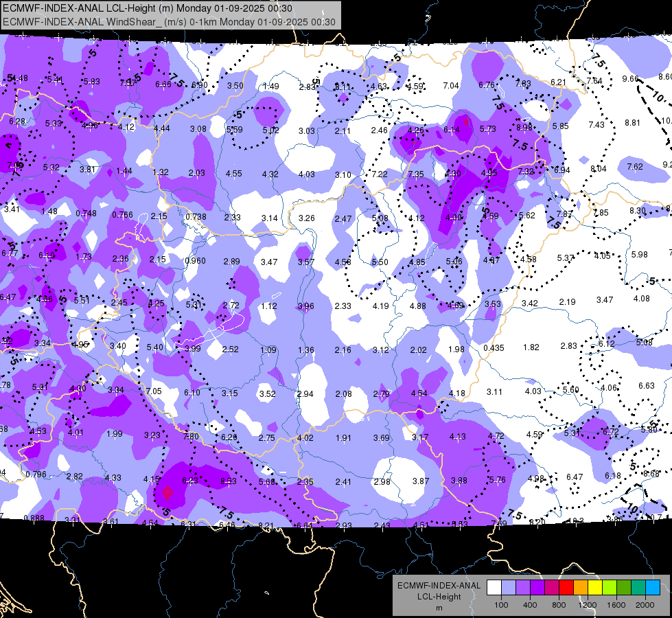This screenshot has height=618, width=672.
Task: Click the shear reading 6.26
Action: [229, 437]
